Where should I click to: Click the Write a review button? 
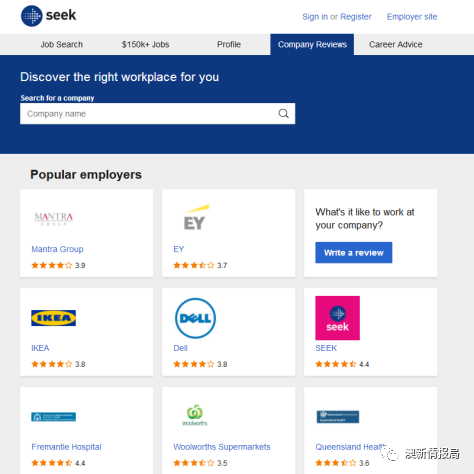point(354,253)
